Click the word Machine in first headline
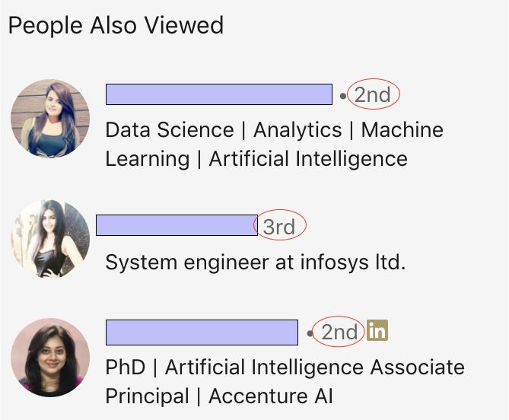Screen dimensions: 509x420 tap(402, 130)
